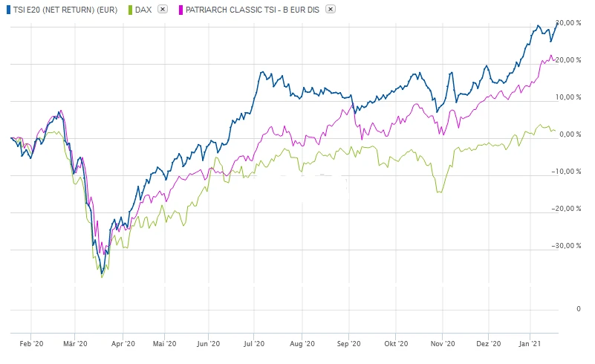Viewport: 595px width, 364px height.
Task: Click the Jan '21 date label
Action: (x=530, y=344)
